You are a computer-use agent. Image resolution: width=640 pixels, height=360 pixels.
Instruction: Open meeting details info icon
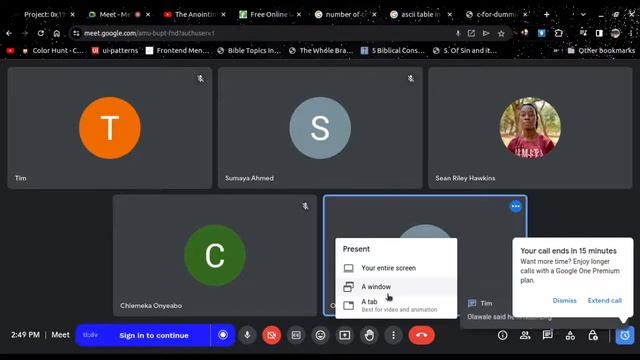point(502,335)
